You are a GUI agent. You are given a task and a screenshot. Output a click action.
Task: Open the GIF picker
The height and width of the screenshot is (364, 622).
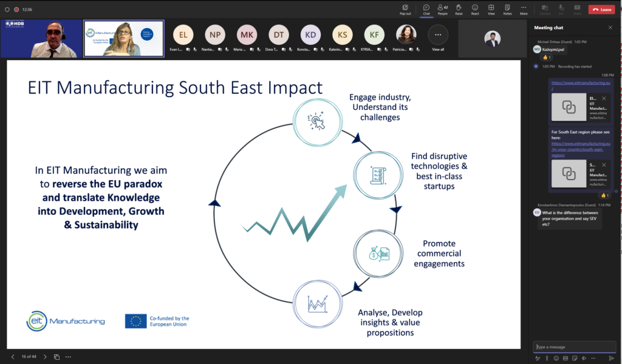566,358
